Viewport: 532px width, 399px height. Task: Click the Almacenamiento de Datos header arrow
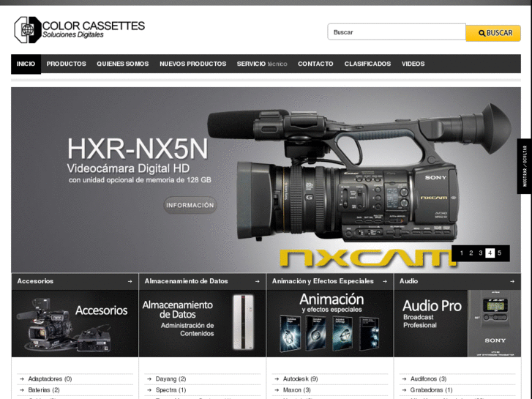257,282
